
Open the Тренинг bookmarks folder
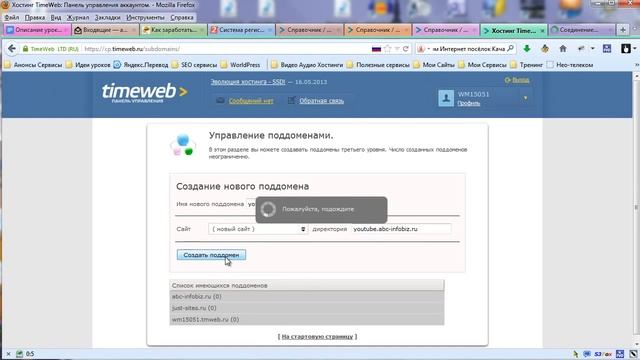coord(527,64)
